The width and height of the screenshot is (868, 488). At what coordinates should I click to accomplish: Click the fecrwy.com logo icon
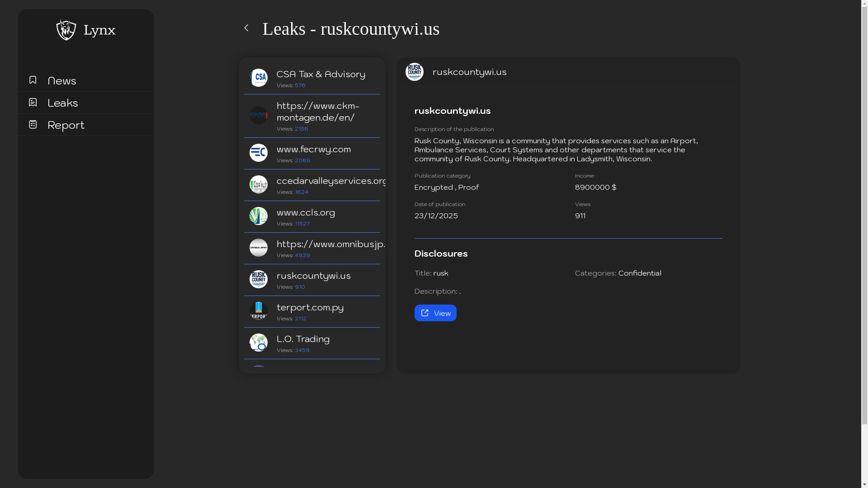tap(259, 153)
